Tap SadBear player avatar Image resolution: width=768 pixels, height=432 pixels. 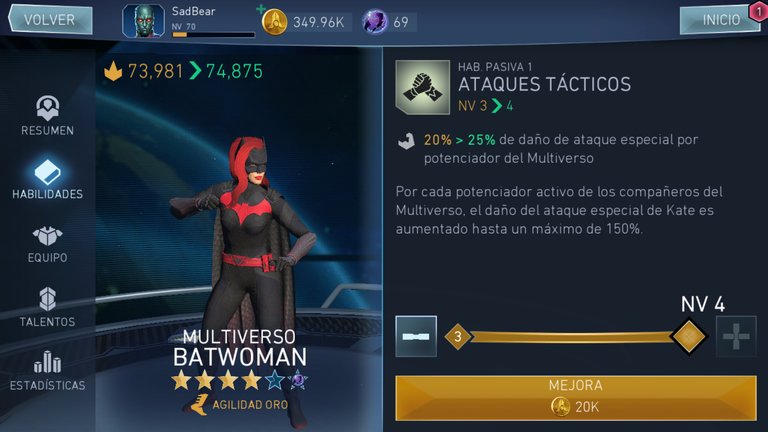tap(144, 21)
